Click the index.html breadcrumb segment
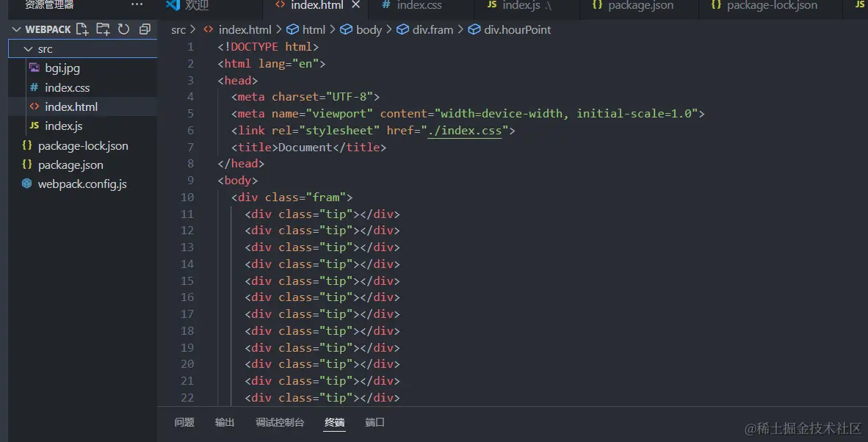This screenshot has width=868, height=442. pyautogui.click(x=243, y=30)
